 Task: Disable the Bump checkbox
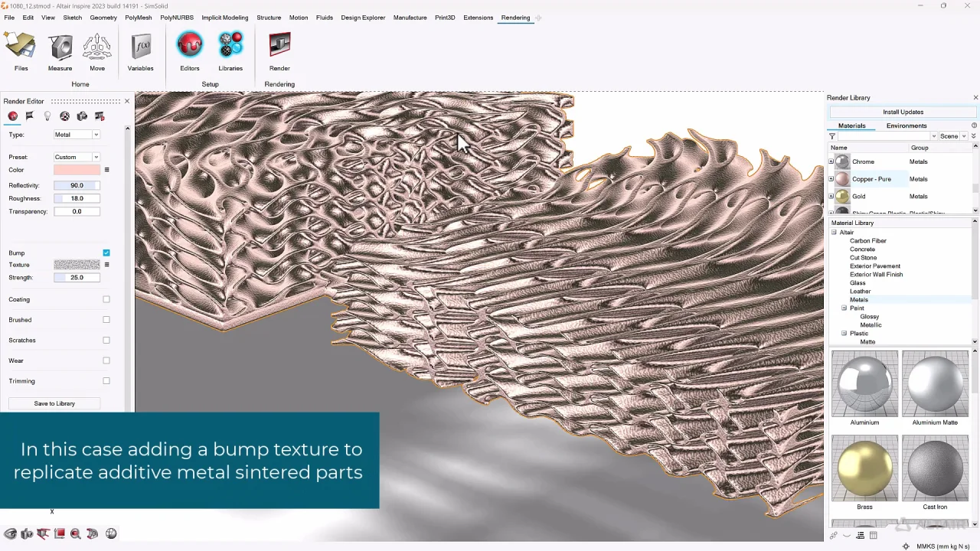tap(106, 253)
